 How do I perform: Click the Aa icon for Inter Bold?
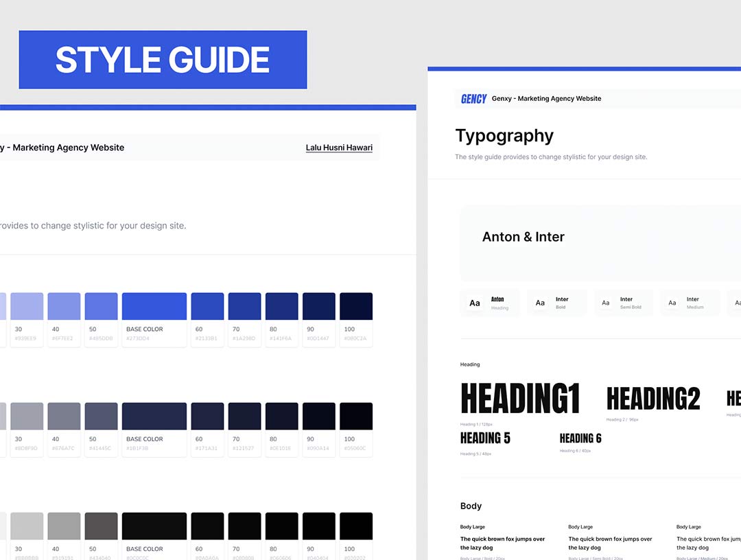click(540, 303)
